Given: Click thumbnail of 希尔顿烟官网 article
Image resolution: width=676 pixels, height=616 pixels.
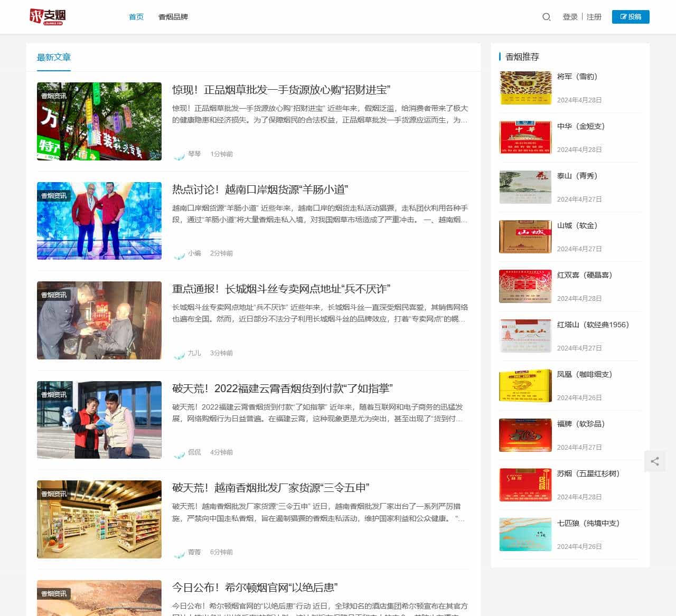Looking at the screenshot, I should pos(99,598).
